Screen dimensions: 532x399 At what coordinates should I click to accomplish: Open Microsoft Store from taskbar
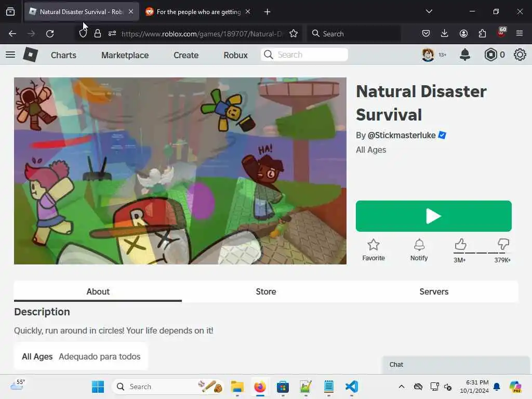283,387
